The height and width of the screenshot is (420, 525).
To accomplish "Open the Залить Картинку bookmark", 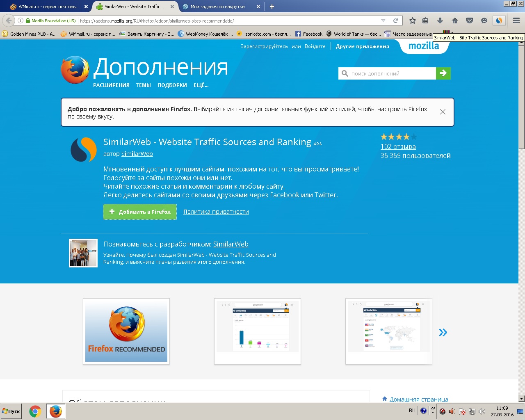I will point(146,34).
